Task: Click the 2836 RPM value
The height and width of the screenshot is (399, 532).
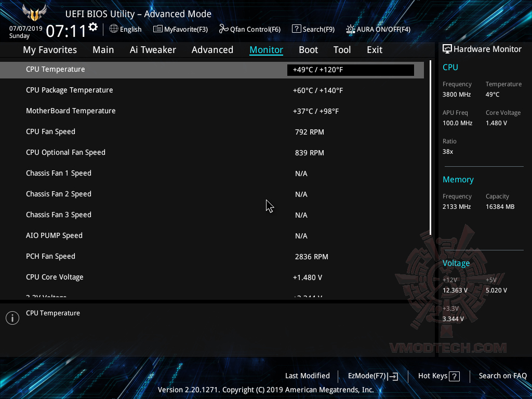Action: click(312, 257)
